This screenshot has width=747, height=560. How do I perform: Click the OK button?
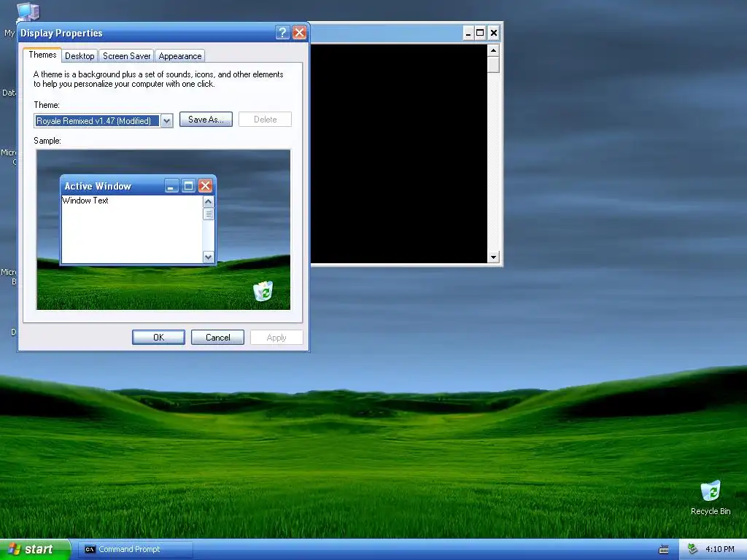tap(158, 337)
